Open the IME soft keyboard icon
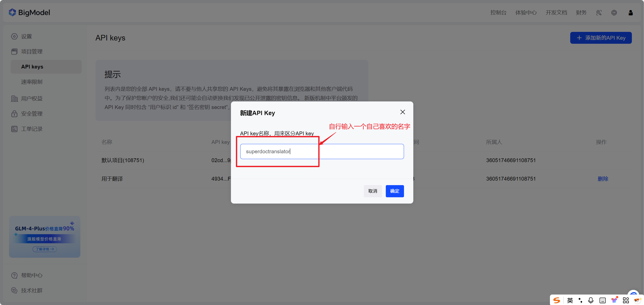 [603, 300]
